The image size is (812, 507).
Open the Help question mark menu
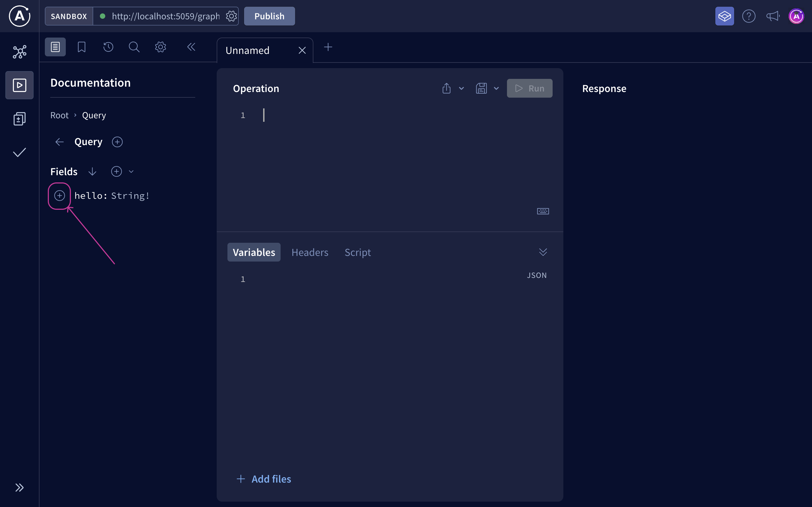[x=749, y=16]
